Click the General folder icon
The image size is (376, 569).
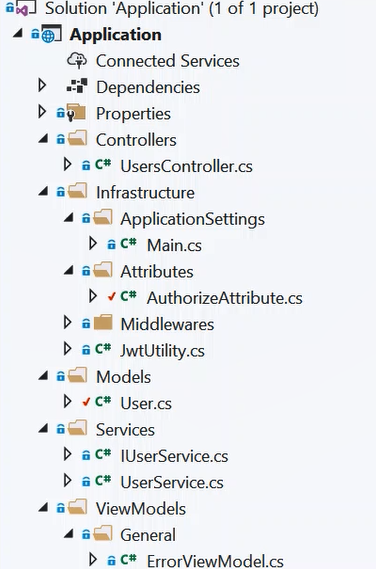pyautogui.click(x=103, y=533)
